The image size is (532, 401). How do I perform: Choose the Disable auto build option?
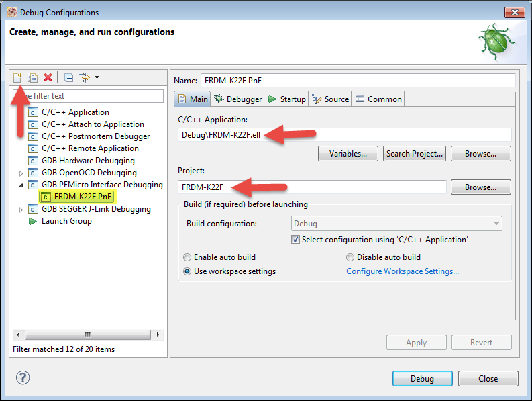[350, 257]
